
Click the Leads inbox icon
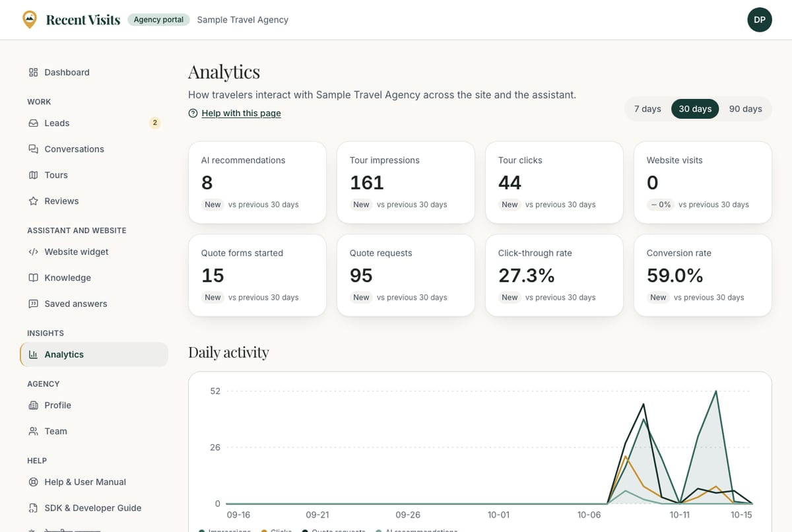coord(33,123)
